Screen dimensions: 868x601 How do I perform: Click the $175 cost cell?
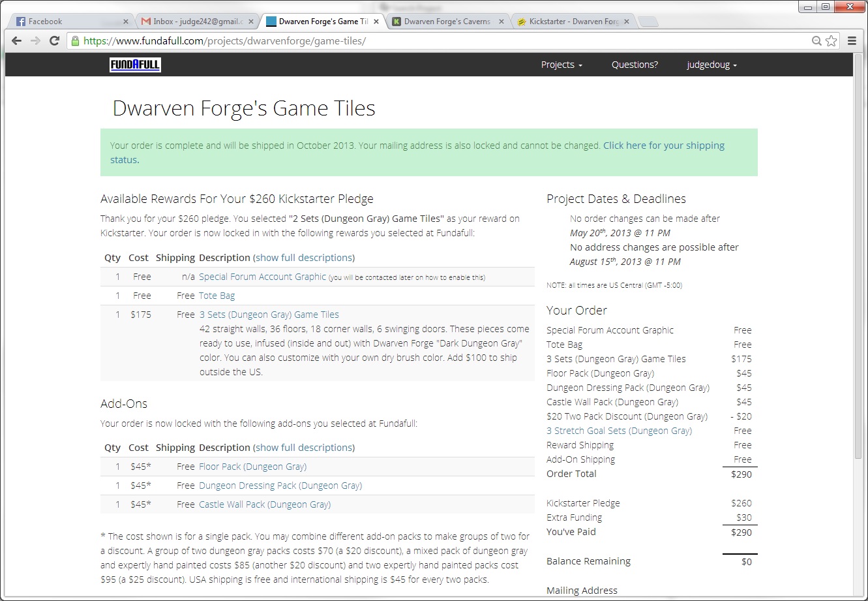[140, 315]
